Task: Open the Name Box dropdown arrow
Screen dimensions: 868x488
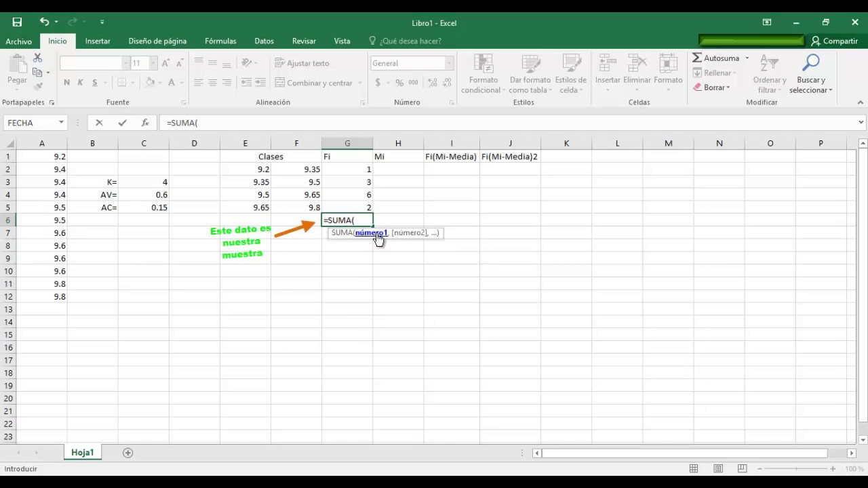Action: (x=61, y=123)
